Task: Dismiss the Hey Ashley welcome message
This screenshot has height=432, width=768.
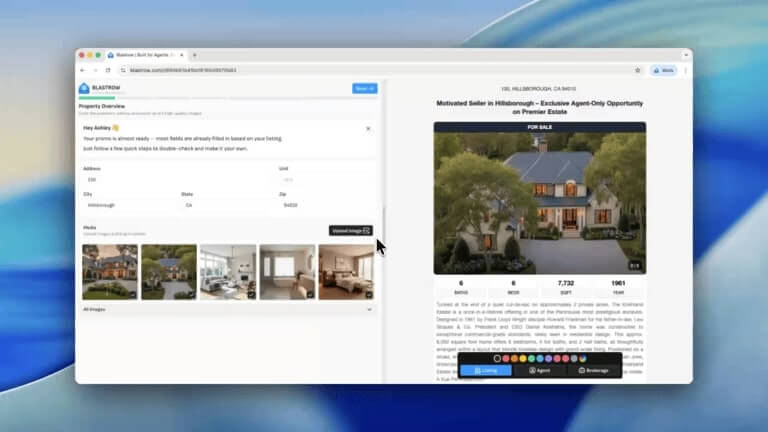Action: [x=367, y=128]
